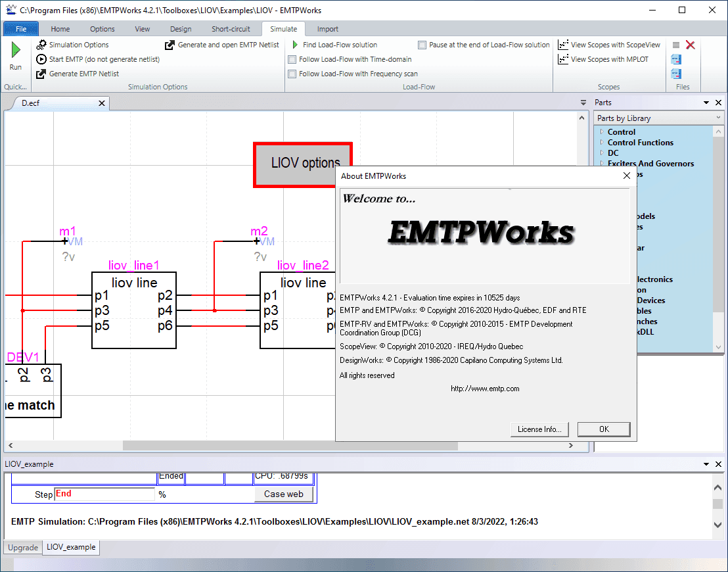
Task: Click the Generate and open EMTP Netlist icon
Action: 170,45
